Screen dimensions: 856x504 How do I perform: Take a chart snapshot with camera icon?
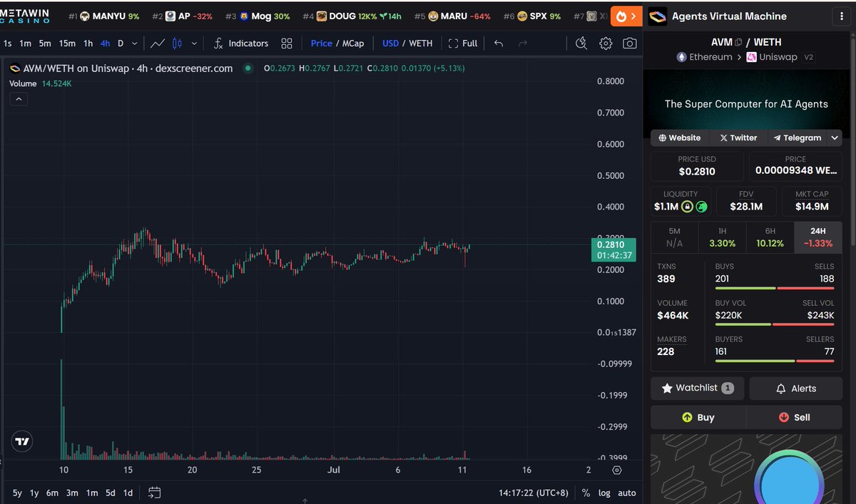pyautogui.click(x=629, y=43)
